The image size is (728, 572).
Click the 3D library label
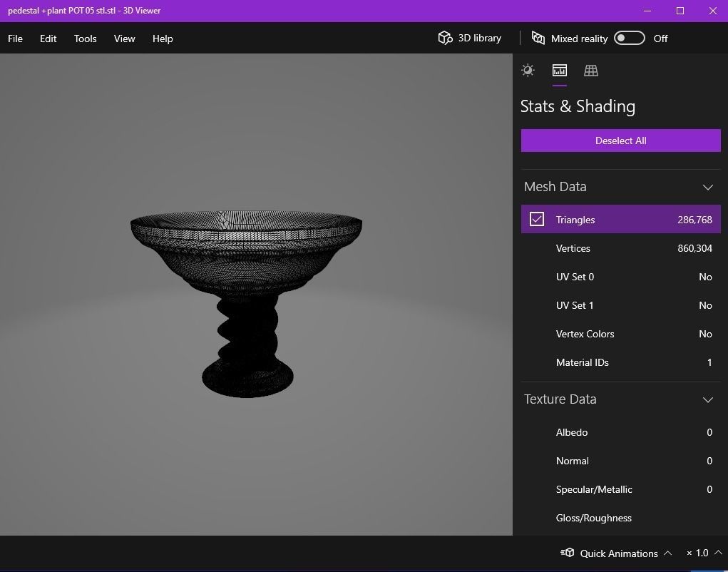pos(480,38)
